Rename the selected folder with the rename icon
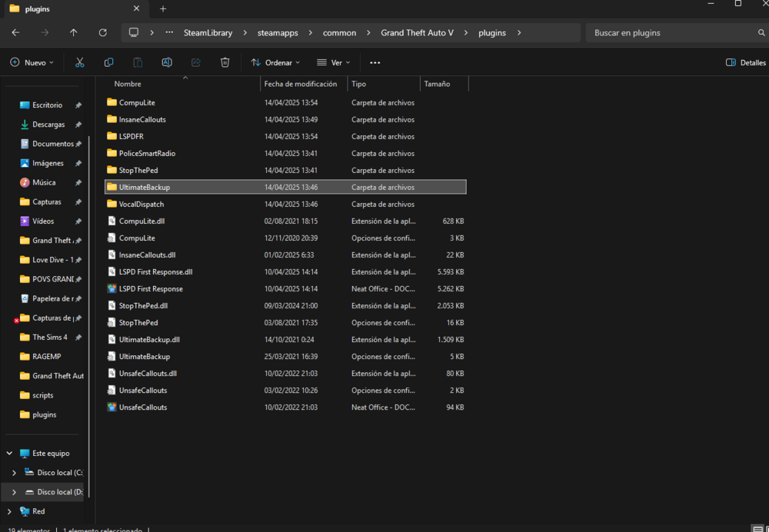This screenshot has width=769, height=532. (x=167, y=62)
